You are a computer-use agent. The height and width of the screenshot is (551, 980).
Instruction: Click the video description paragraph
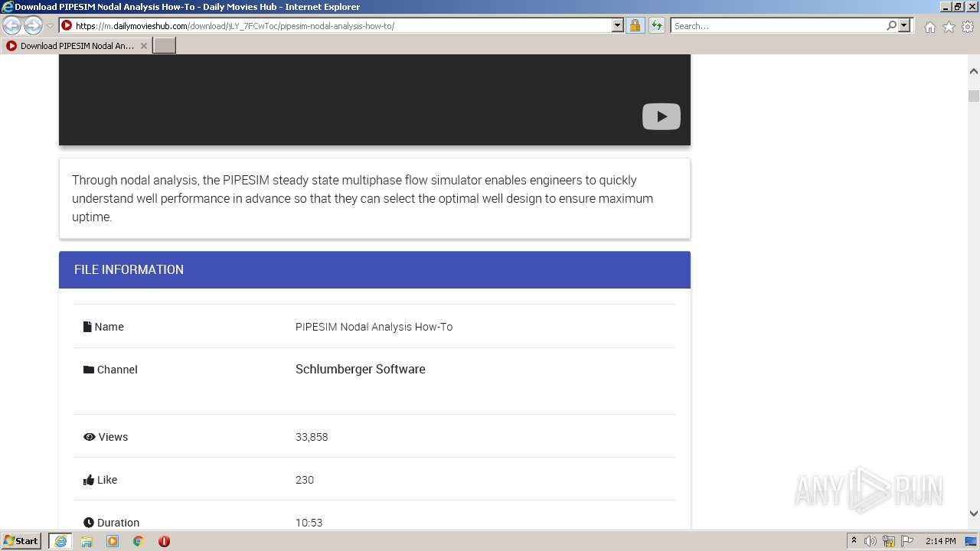click(x=363, y=198)
